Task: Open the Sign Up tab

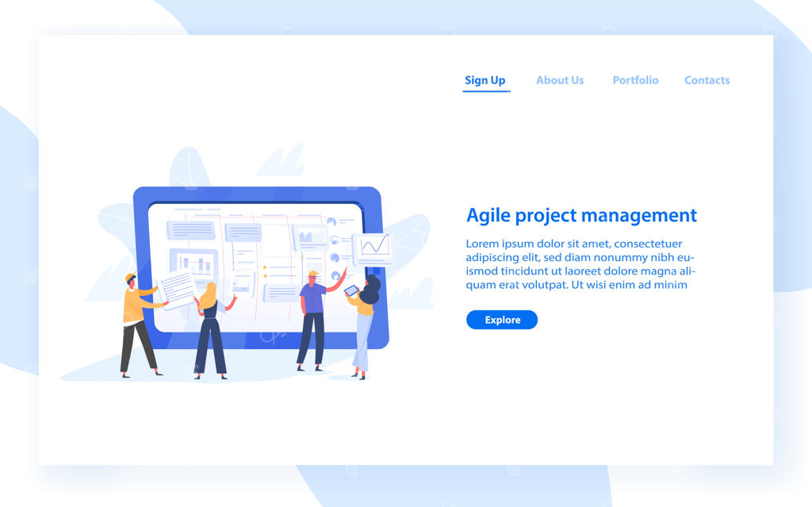Action: pyautogui.click(x=485, y=80)
